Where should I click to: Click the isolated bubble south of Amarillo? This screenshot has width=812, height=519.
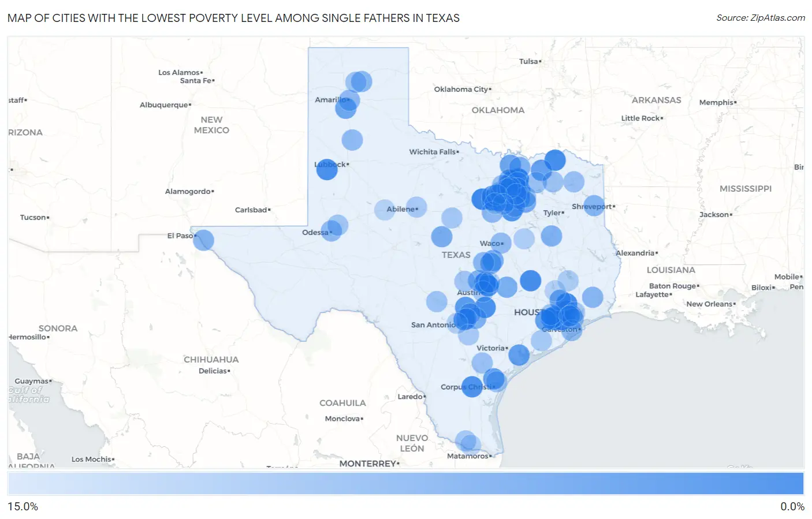[352, 140]
